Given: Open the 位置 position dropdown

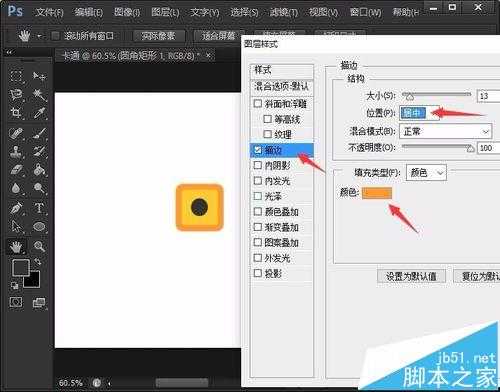Looking at the screenshot, I should point(420,113).
